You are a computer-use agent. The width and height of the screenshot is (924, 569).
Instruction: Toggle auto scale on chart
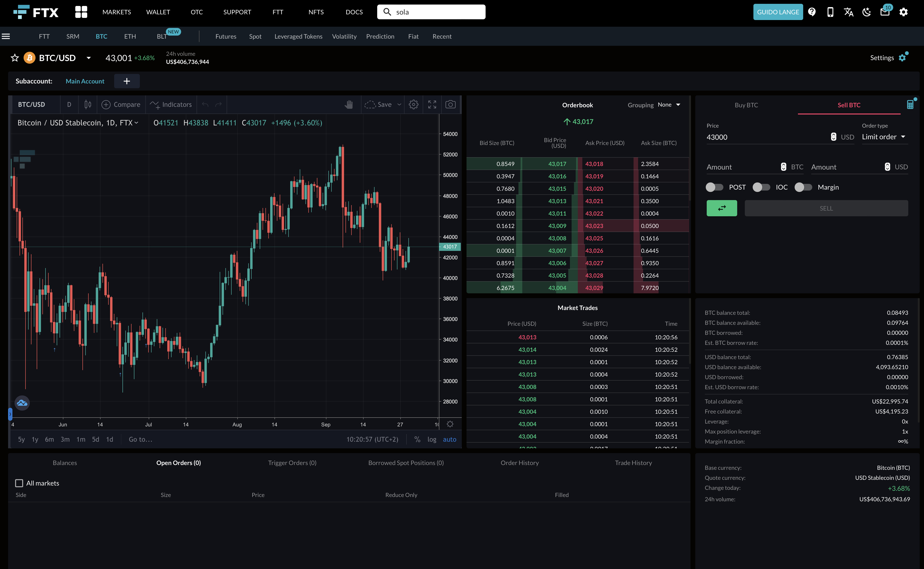click(449, 439)
